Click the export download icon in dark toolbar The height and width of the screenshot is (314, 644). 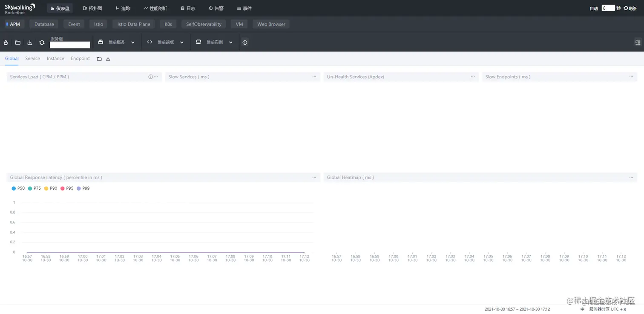pos(30,43)
